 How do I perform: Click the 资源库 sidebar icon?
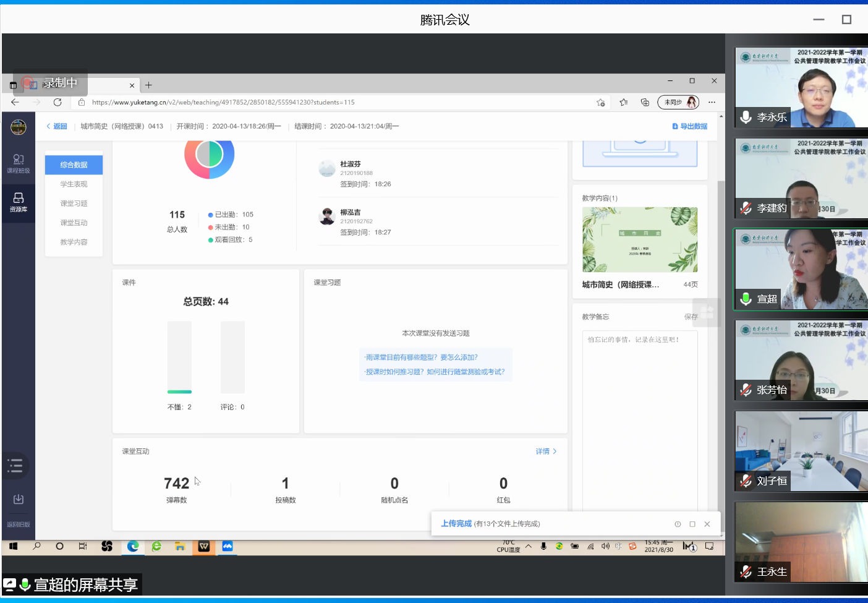19,202
